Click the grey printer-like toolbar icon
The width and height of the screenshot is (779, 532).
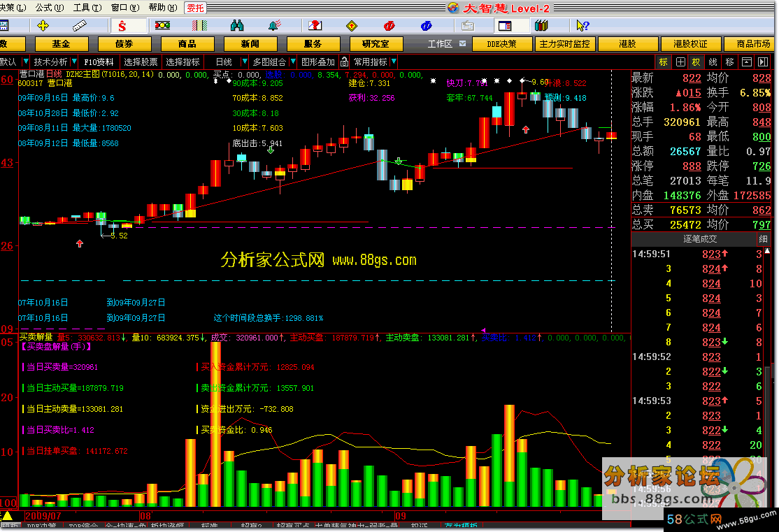tap(468, 25)
